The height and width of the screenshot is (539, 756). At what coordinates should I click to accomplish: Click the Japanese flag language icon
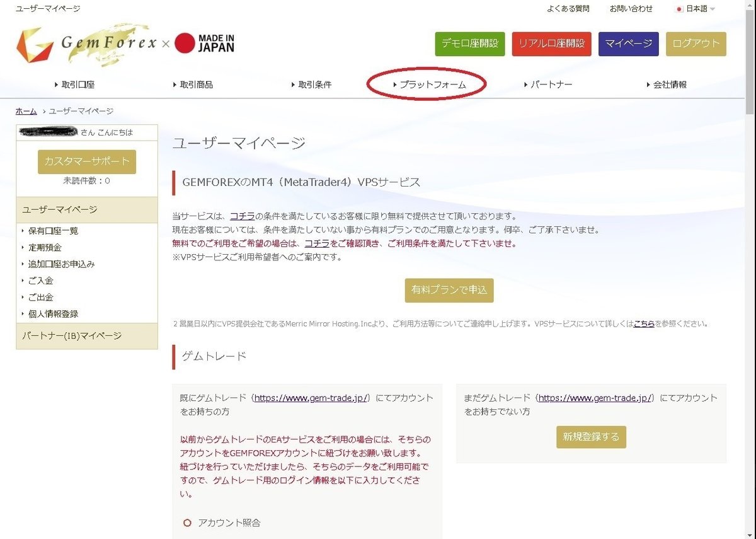pyautogui.click(x=679, y=8)
